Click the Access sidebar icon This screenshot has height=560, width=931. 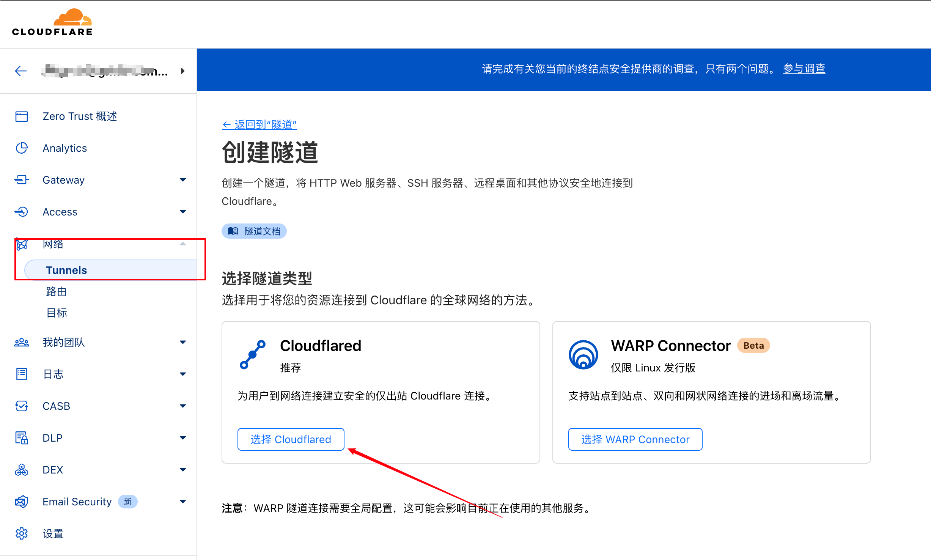[x=22, y=212]
